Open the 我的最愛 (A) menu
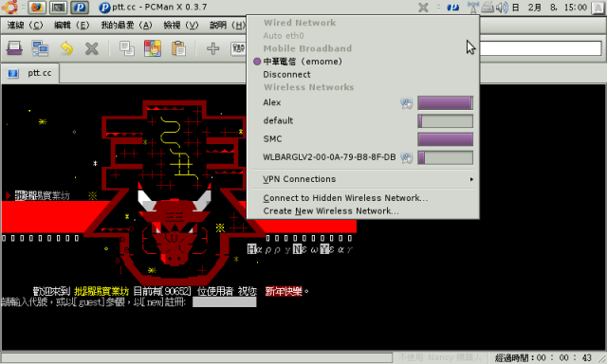 tap(126, 26)
